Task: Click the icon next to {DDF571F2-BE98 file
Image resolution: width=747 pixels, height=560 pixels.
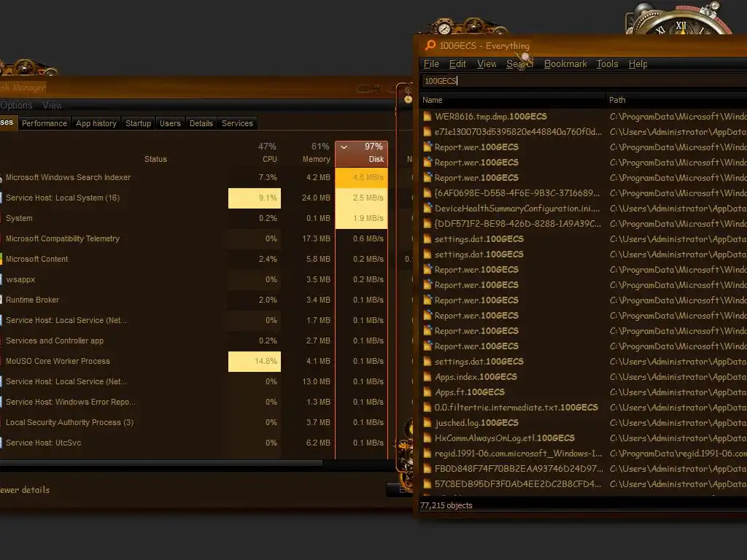Action: [x=427, y=224]
